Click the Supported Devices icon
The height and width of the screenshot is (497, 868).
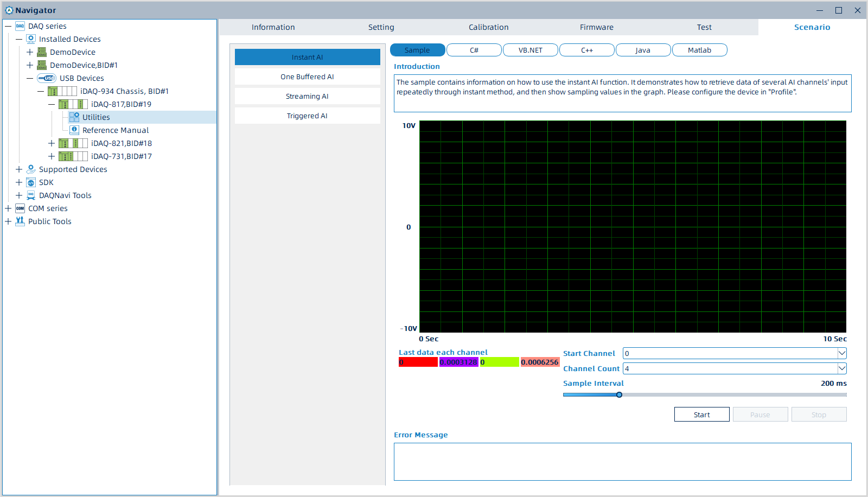[30, 169]
